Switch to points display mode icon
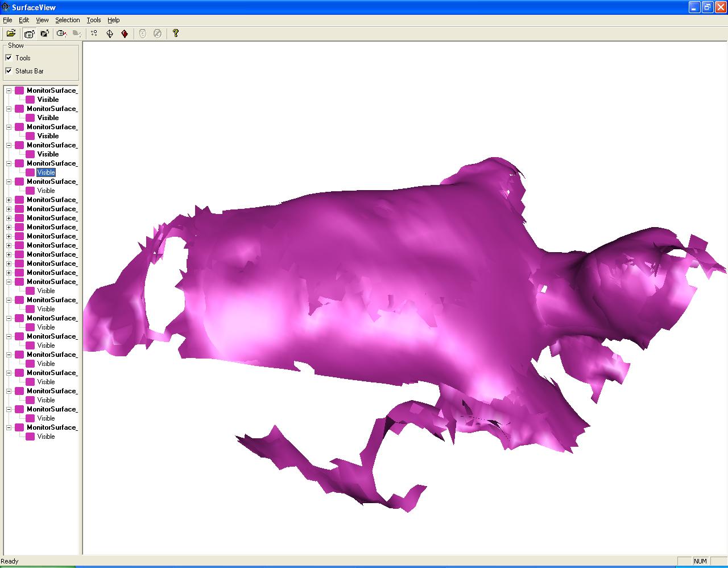 (x=94, y=34)
